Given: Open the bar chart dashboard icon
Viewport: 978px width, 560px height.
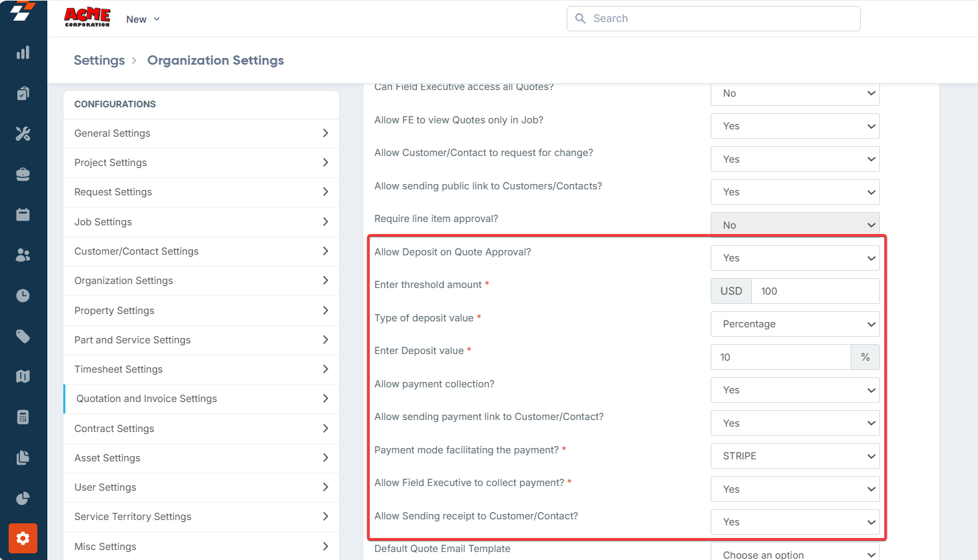Looking at the screenshot, I should click(23, 53).
